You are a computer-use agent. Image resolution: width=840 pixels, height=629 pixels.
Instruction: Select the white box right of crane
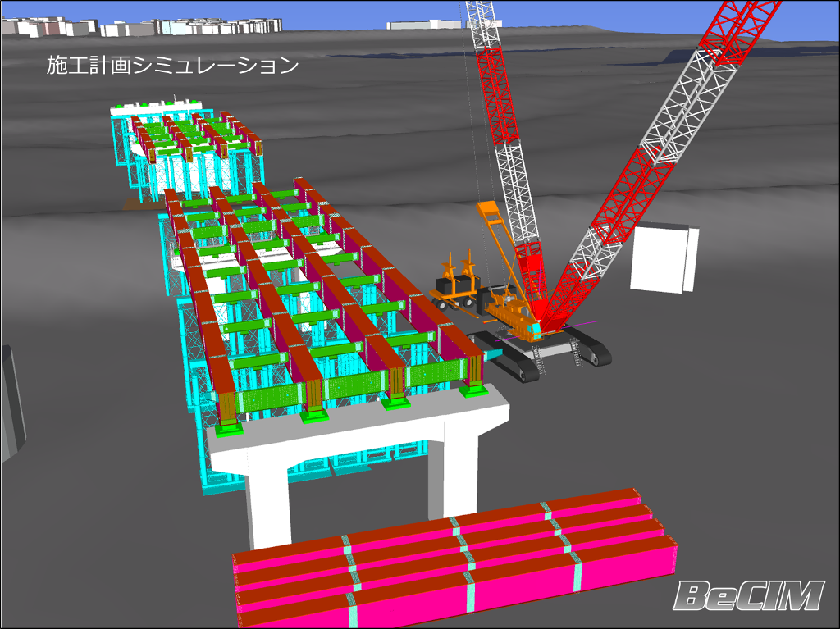point(663,257)
